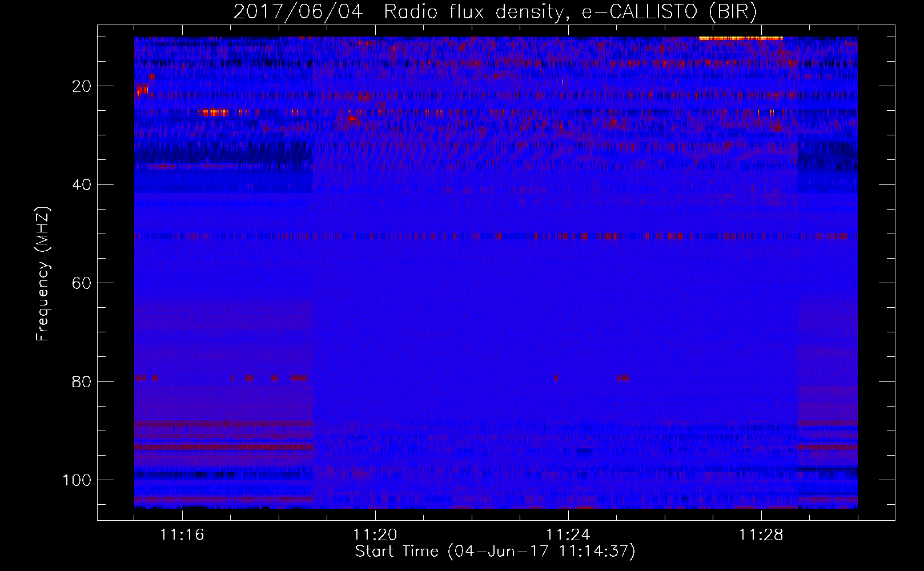
Task: Click the 60 MHz frequency tick label
Action: pyautogui.click(x=82, y=283)
